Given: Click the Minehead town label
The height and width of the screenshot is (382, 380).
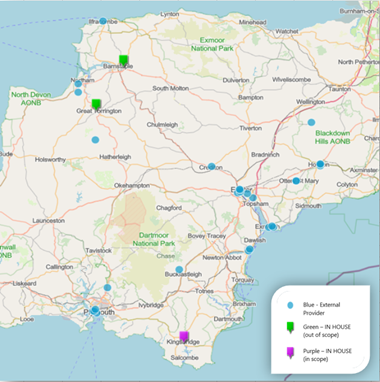Looking at the screenshot, I should (252, 22).
